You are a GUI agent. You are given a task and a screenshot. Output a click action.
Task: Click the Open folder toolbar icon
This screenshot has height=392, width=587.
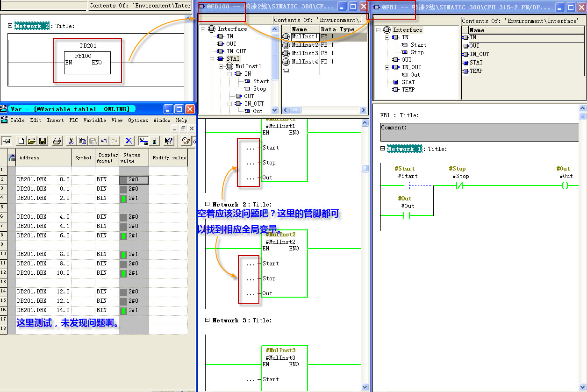pyautogui.click(x=32, y=141)
